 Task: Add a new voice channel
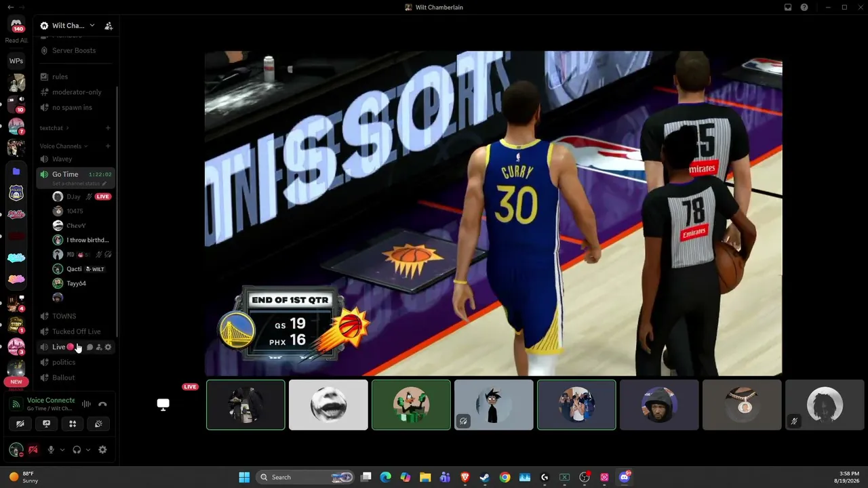pos(108,146)
